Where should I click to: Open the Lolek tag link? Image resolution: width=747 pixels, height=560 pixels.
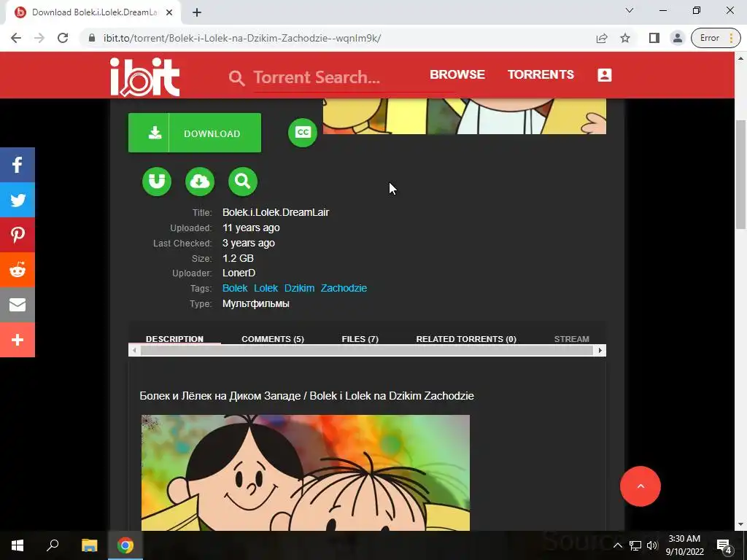click(x=266, y=288)
